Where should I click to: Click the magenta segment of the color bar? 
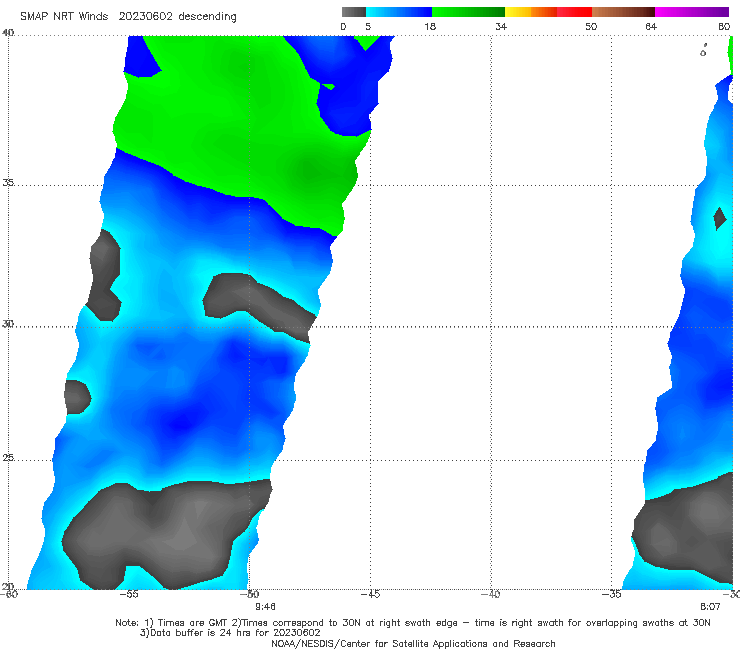(692, 12)
